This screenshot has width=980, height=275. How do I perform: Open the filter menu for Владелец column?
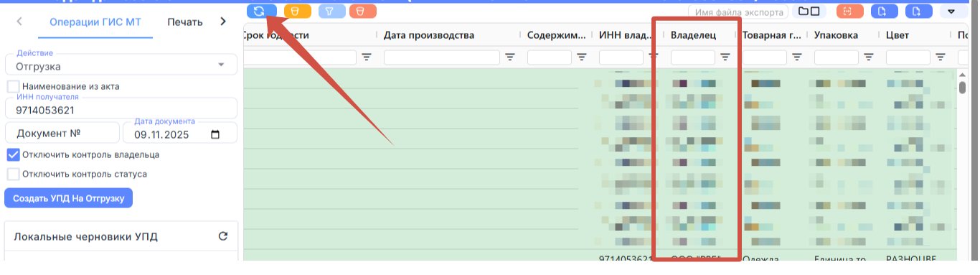[725, 57]
